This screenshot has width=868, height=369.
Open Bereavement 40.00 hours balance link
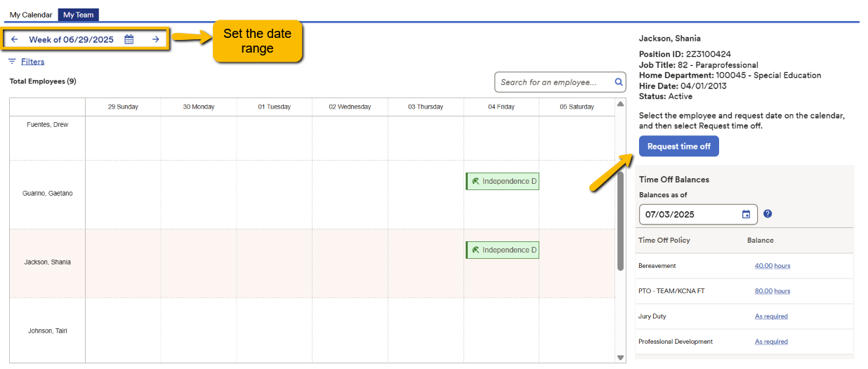(x=772, y=266)
